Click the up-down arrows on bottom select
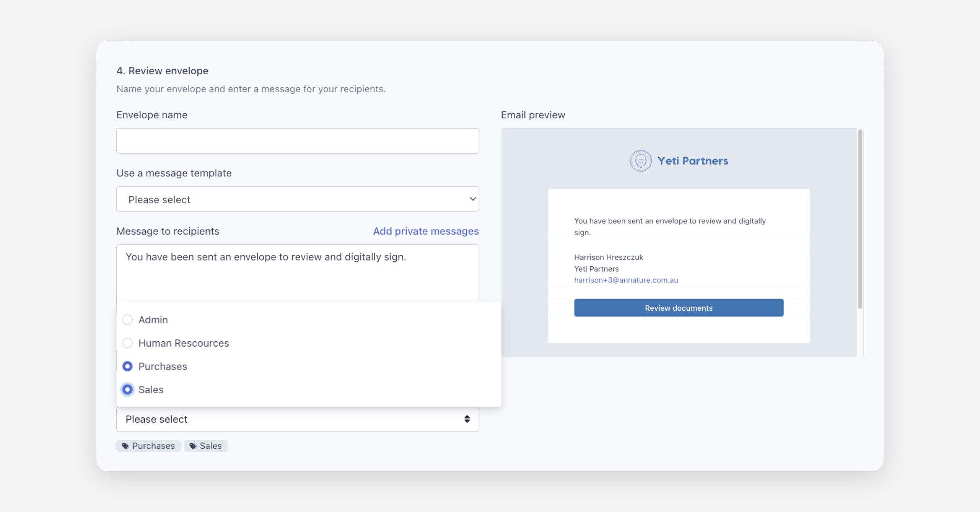This screenshot has width=980, height=512. pyautogui.click(x=467, y=419)
